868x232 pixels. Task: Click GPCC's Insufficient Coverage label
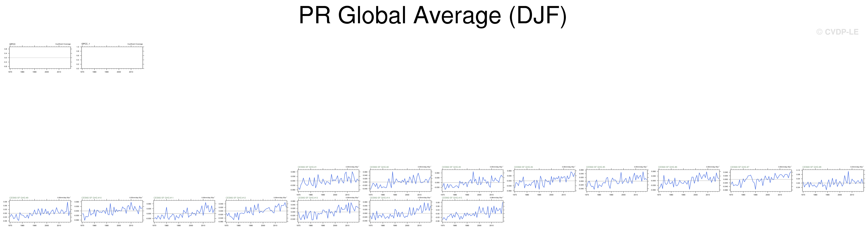pyautogui.click(x=63, y=44)
